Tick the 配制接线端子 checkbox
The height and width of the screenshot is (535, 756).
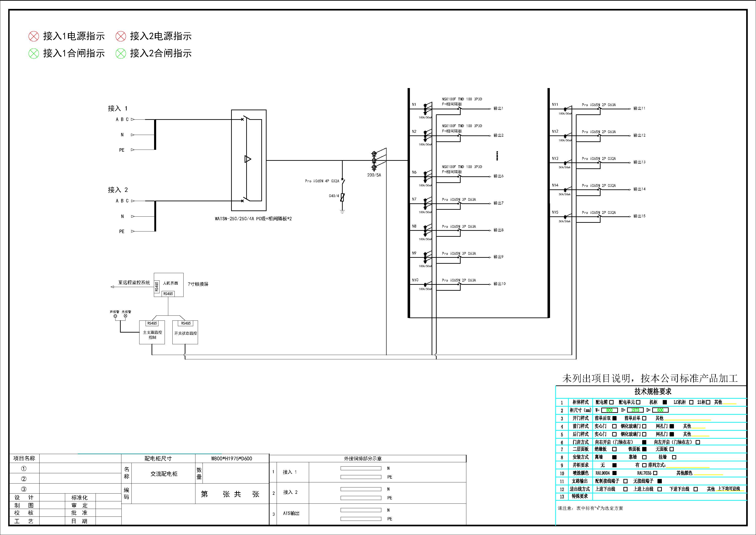click(625, 481)
